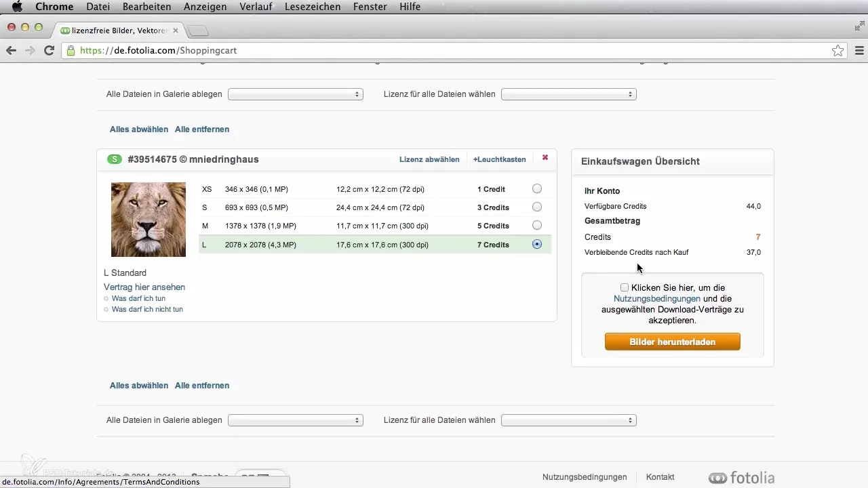Click the fotolia logo in the footer
This screenshot has width=868, height=488.
click(x=741, y=477)
